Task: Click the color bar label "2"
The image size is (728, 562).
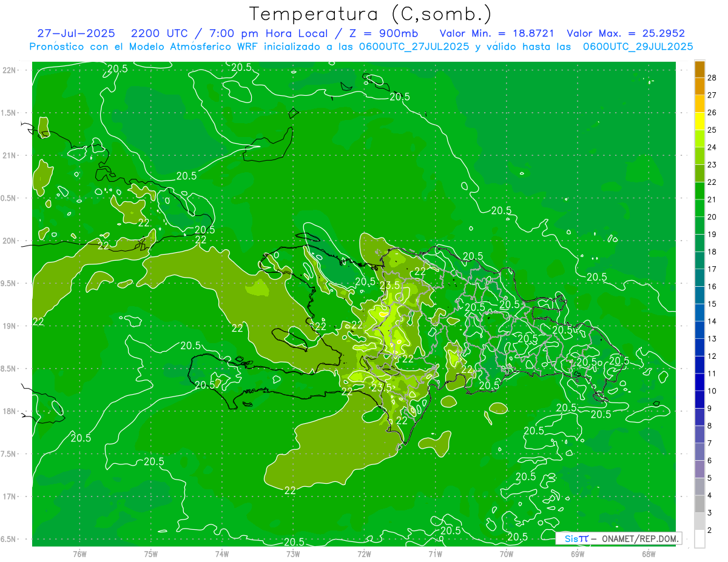Action: coord(710,530)
